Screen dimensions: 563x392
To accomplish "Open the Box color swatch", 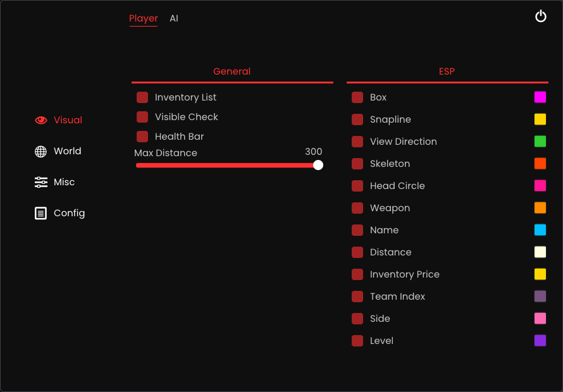I will coord(540,97).
